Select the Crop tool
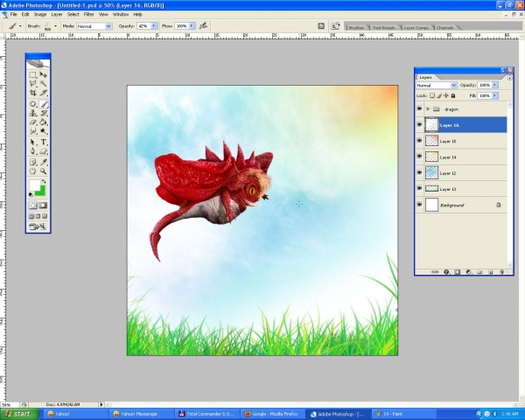The width and height of the screenshot is (525, 420). coord(33,93)
